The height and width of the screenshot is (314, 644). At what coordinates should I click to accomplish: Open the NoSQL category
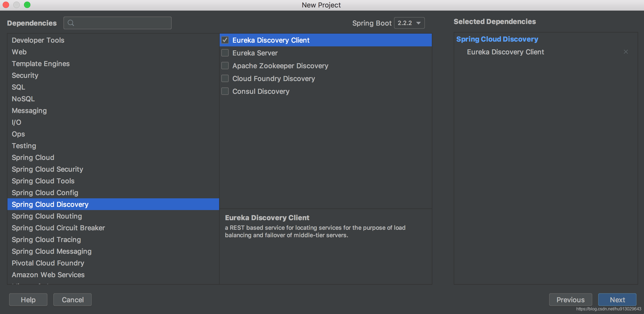(x=113, y=99)
